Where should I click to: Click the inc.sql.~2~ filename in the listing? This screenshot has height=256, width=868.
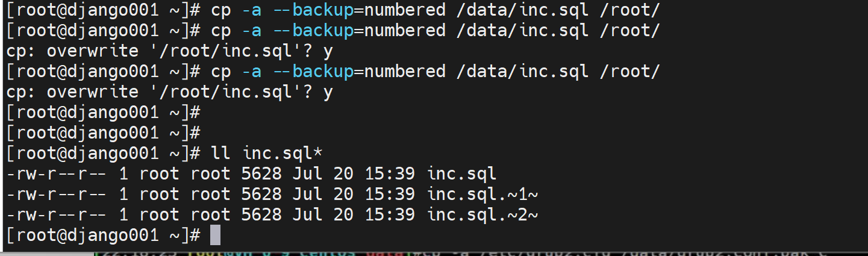tap(482, 214)
